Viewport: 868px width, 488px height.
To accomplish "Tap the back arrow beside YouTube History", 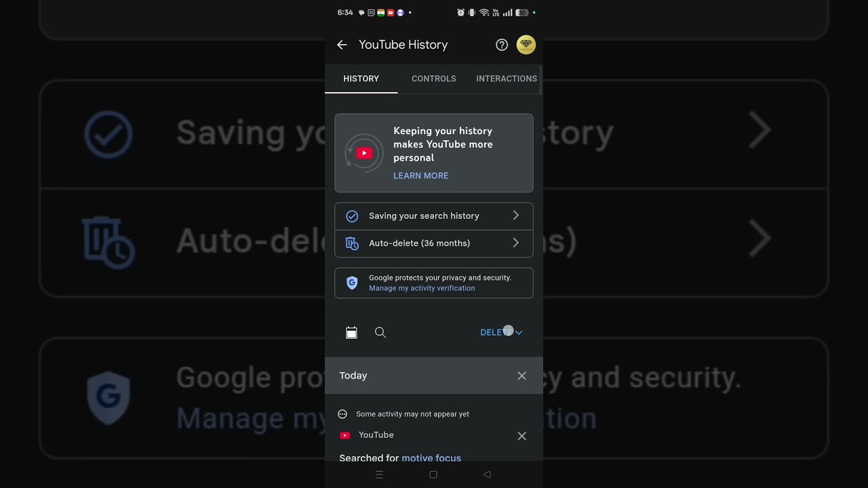I will [x=342, y=45].
